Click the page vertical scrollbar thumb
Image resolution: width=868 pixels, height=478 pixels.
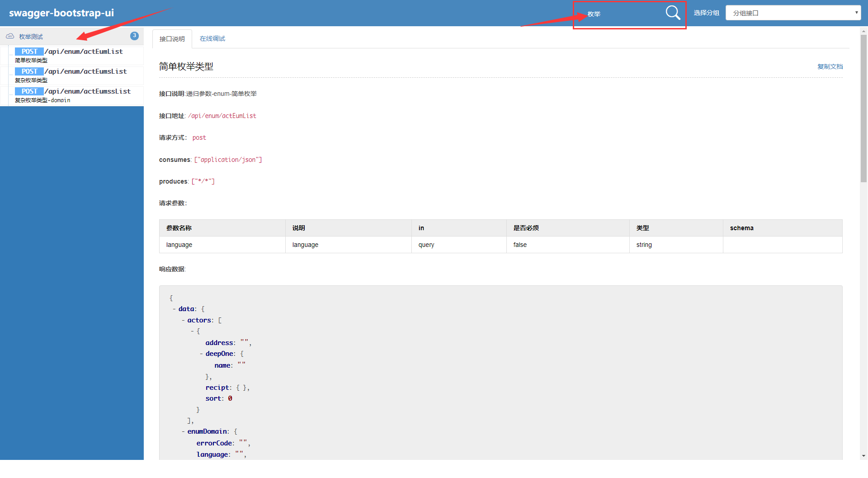pyautogui.click(x=863, y=109)
